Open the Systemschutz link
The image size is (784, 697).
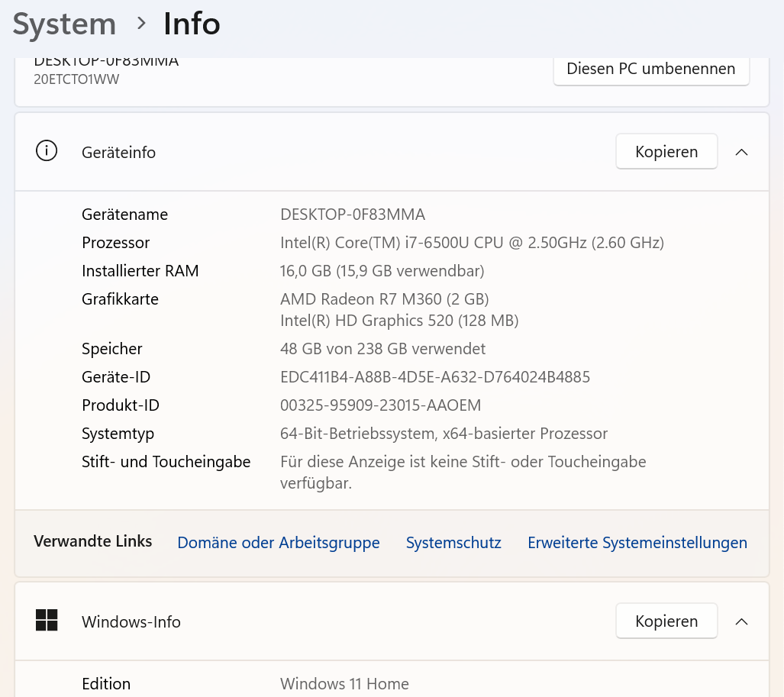click(x=453, y=543)
